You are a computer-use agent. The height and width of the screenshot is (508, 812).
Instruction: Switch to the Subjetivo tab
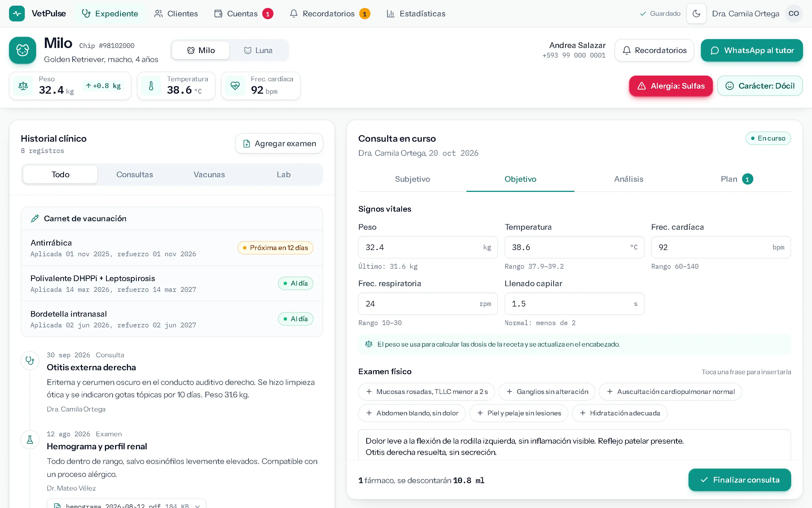coord(412,179)
